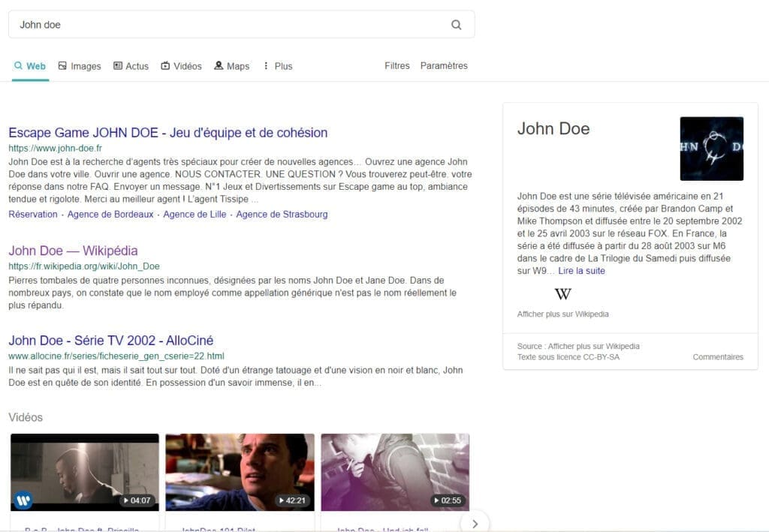Click Lire la suite in info panel

pyautogui.click(x=582, y=271)
